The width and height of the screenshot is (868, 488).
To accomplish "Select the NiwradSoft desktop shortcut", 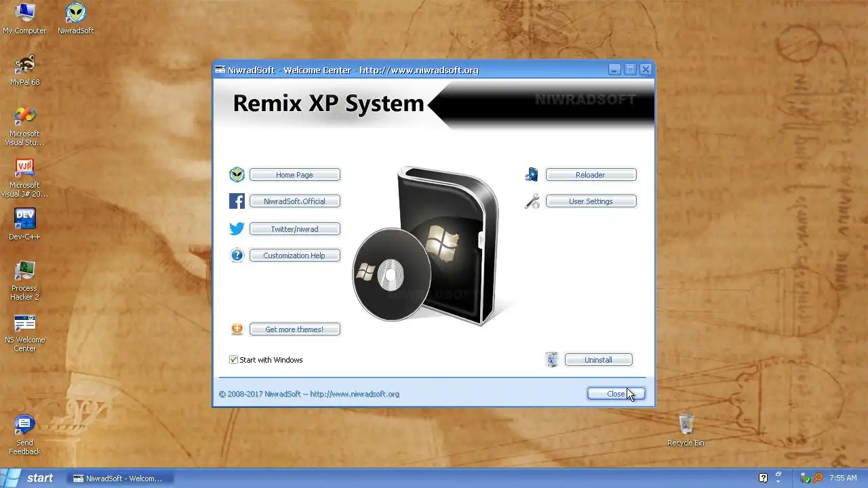I will coord(76,18).
